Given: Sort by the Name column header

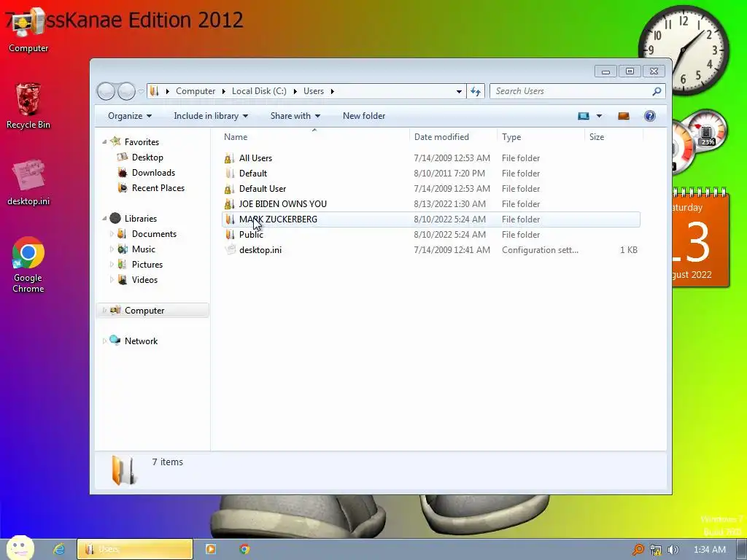Looking at the screenshot, I should (x=314, y=136).
